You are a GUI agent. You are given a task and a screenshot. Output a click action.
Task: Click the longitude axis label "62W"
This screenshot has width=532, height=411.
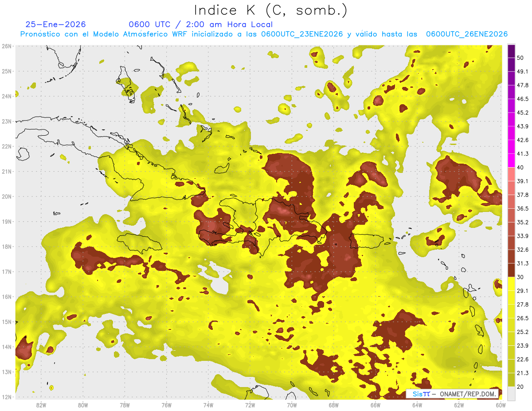tap(459, 405)
